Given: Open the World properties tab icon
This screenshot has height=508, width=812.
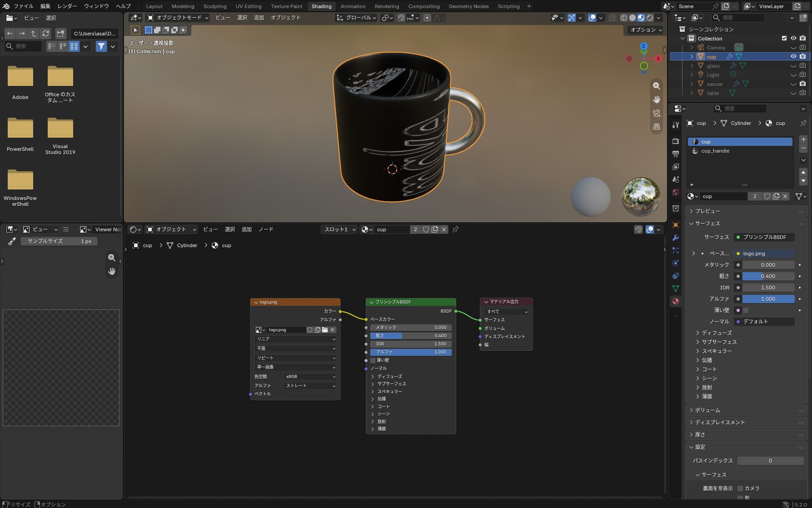Looking at the screenshot, I should pyautogui.click(x=676, y=192).
